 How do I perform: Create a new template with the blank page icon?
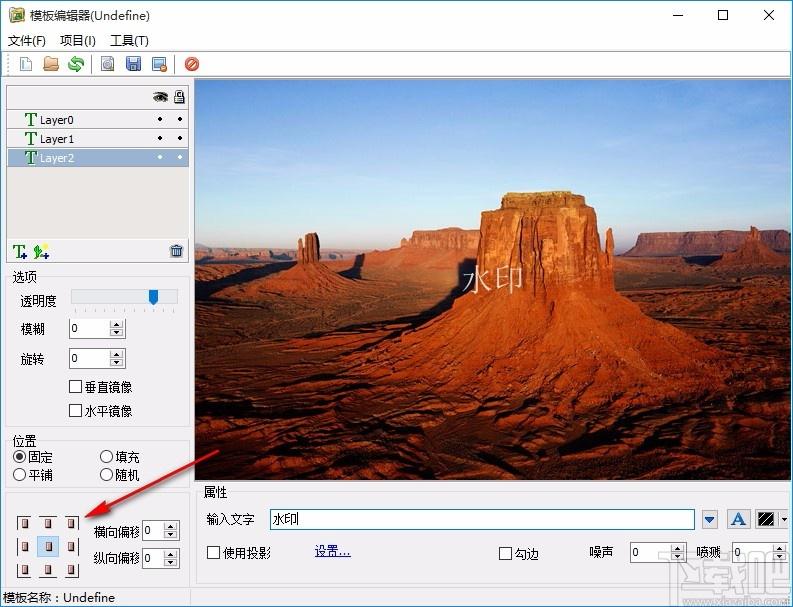pyautogui.click(x=26, y=64)
